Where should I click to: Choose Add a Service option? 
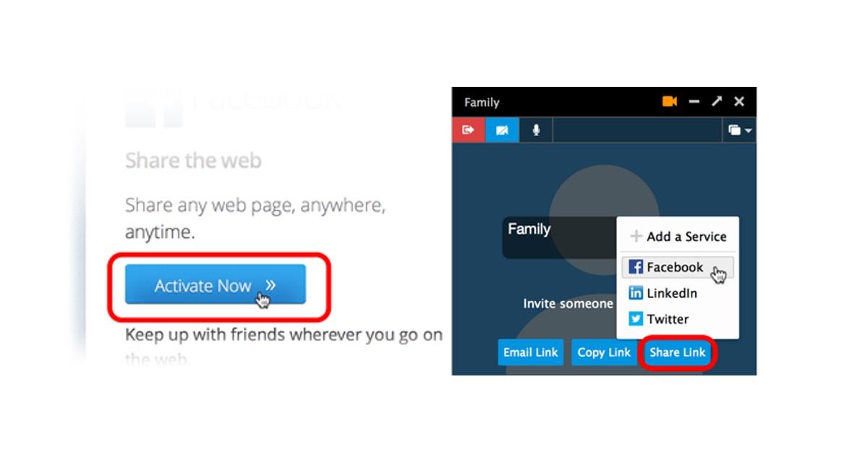(678, 236)
